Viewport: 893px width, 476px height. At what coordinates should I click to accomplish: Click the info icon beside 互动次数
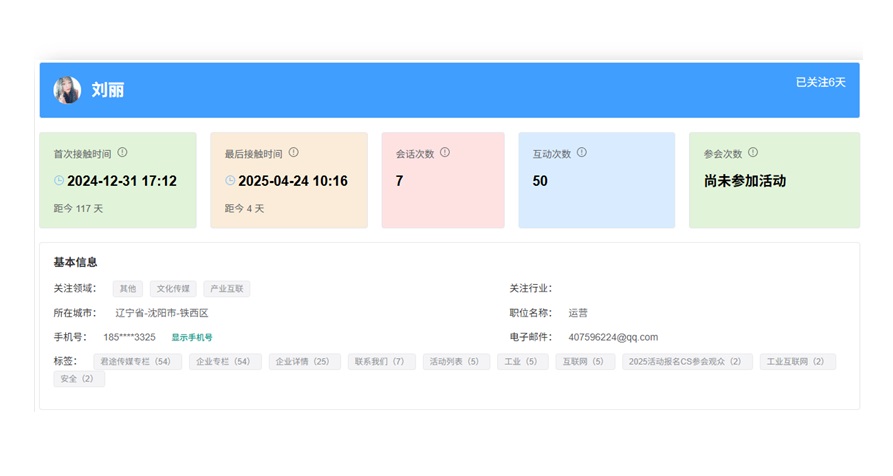click(x=581, y=153)
